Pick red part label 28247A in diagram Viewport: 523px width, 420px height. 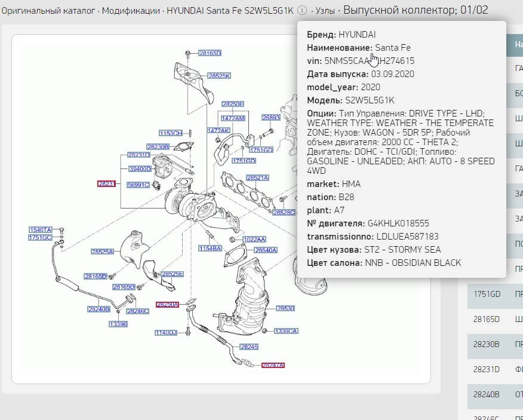tap(273, 365)
